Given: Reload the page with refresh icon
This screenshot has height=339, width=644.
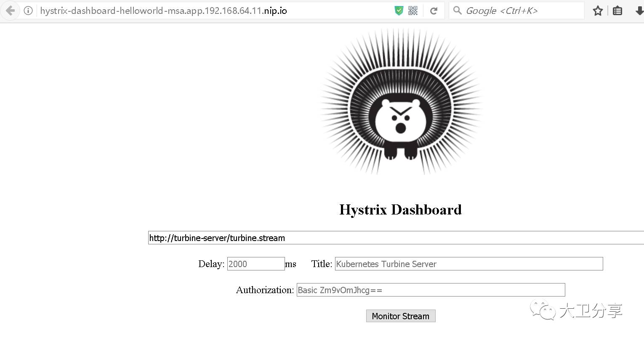Looking at the screenshot, I should 434,11.
